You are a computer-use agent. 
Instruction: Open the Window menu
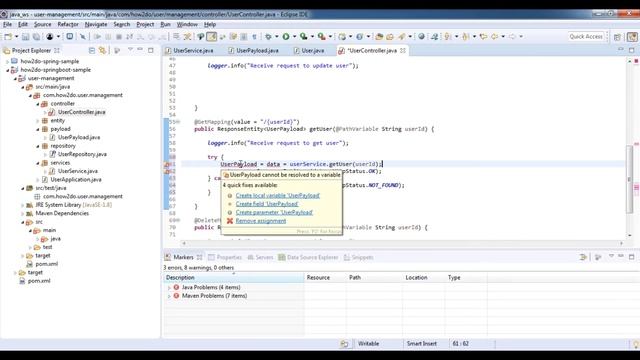187,24
